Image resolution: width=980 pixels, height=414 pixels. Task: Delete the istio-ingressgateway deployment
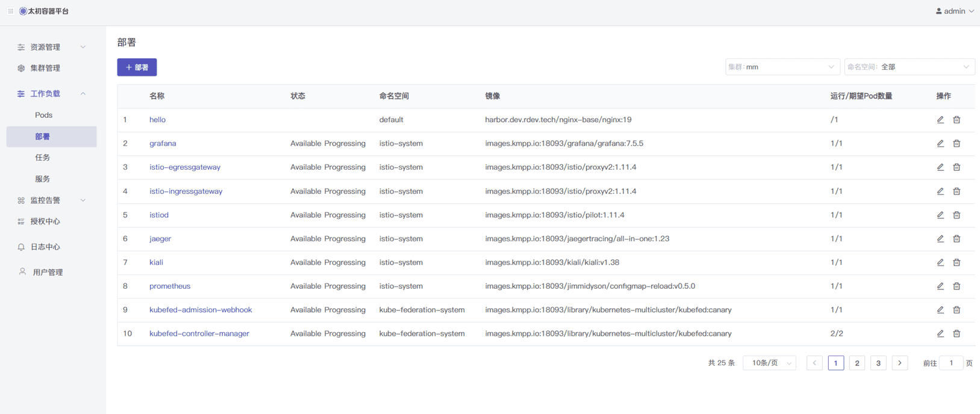957,191
